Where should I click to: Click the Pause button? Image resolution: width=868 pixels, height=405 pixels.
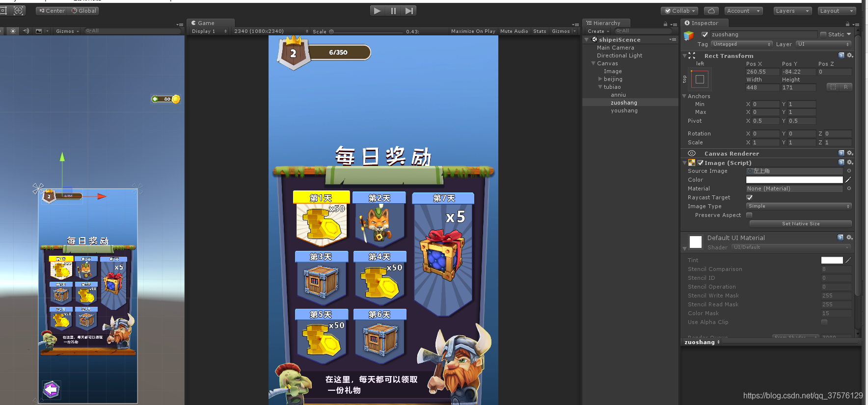pos(393,11)
